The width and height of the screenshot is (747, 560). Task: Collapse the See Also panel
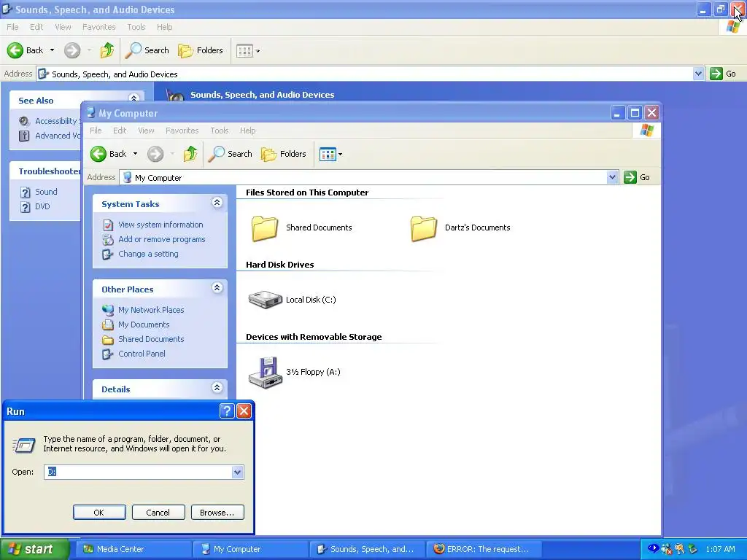point(134,98)
